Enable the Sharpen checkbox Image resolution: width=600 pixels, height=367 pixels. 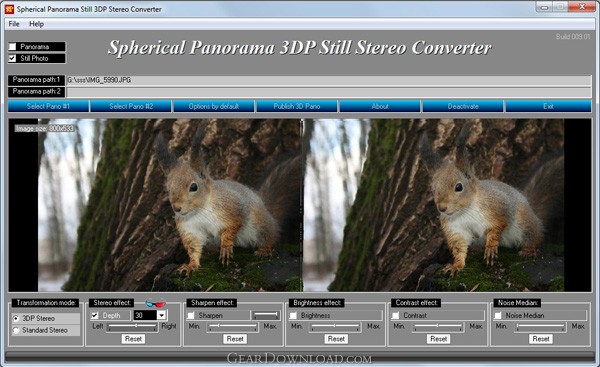[191, 315]
